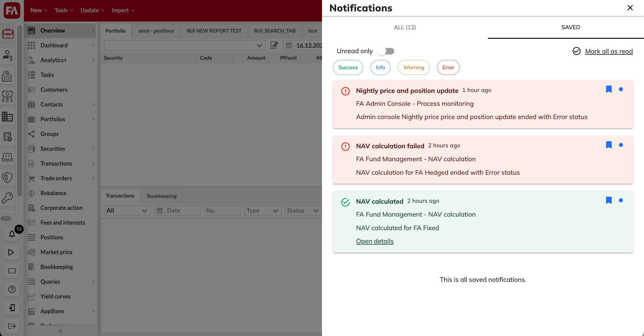Open the Tools menu dropdown
Image resolution: width=644 pixels, height=336 pixels.
click(64, 10)
